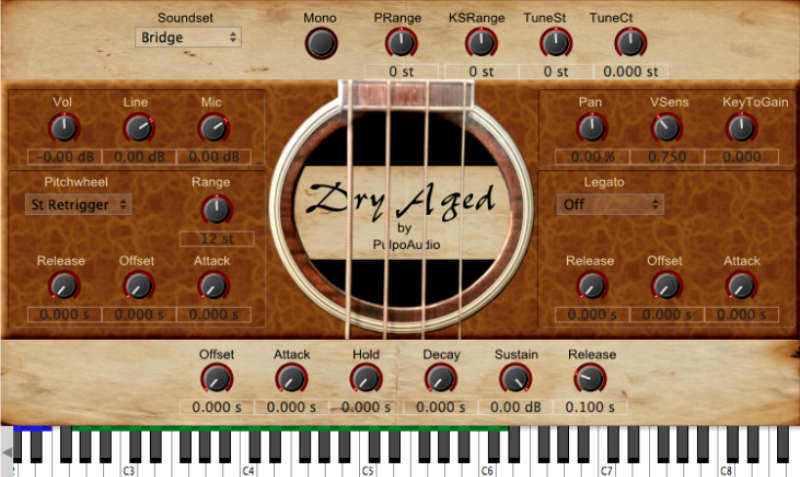The width and height of the screenshot is (800, 477).
Task: Toggle the Mono button
Action: click(320, 43)
